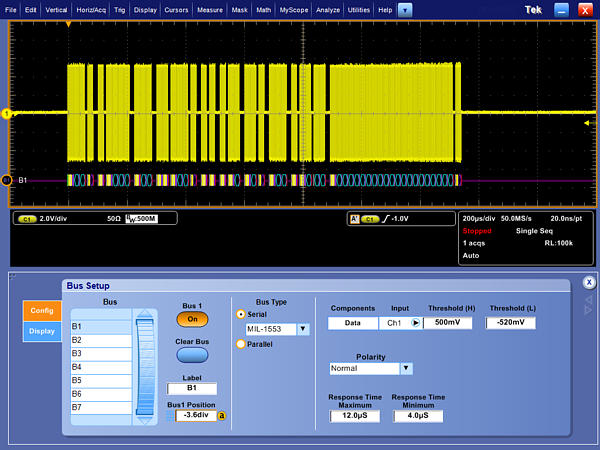Switch to the Display tab

point(42,331)
